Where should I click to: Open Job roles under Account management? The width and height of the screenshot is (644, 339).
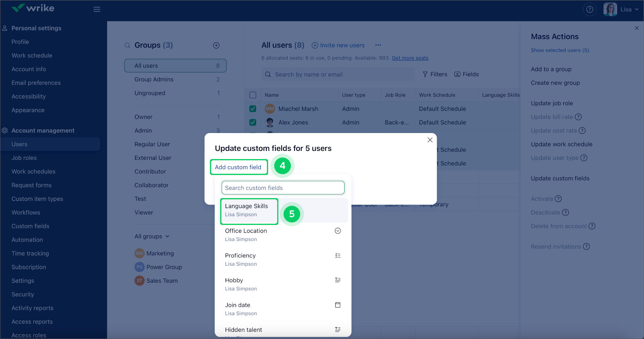pos(24,158)
